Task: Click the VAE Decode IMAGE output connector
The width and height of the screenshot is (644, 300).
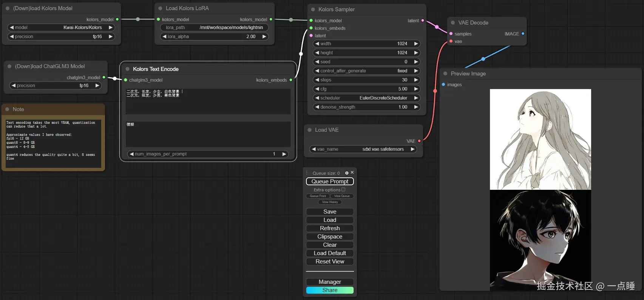Action: (523, 34)
